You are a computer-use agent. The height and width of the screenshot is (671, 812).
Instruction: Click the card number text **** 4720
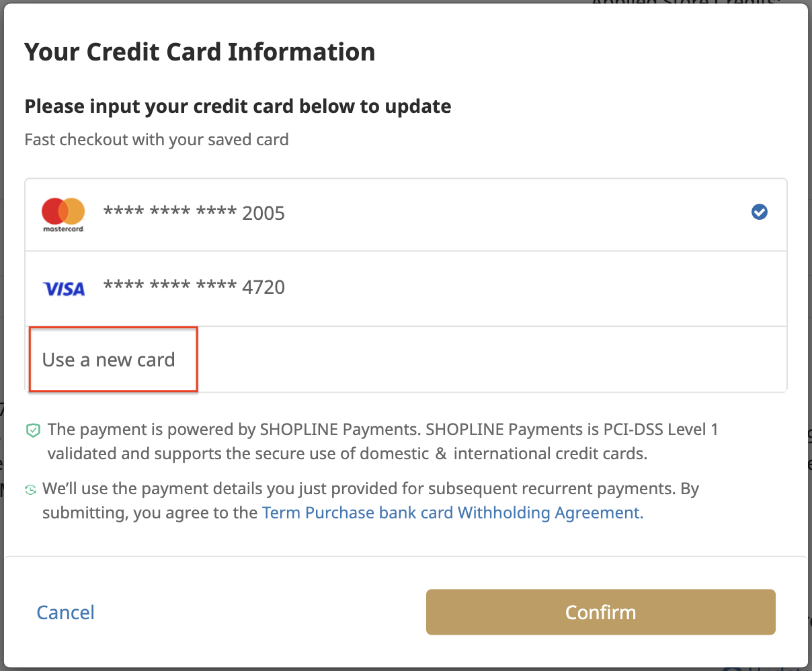194,287
